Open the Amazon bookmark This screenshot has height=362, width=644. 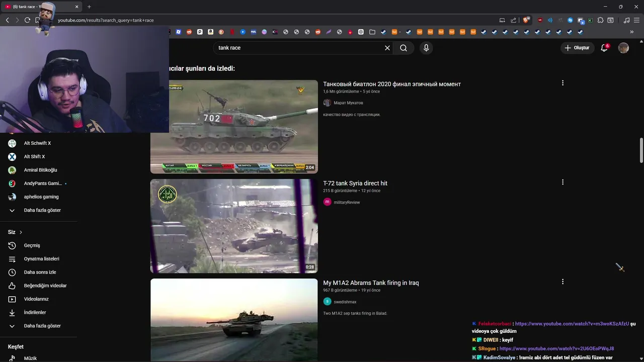point(210,32)
